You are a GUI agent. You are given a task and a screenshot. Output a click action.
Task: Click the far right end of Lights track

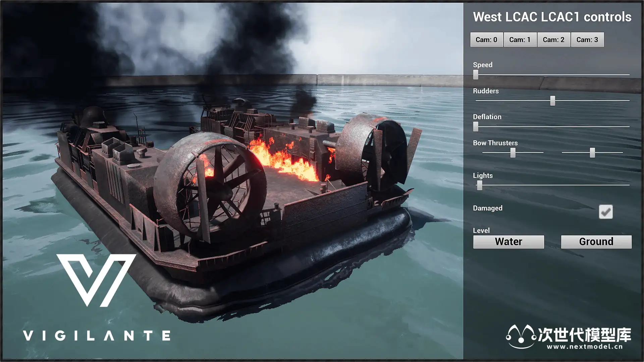628,185
